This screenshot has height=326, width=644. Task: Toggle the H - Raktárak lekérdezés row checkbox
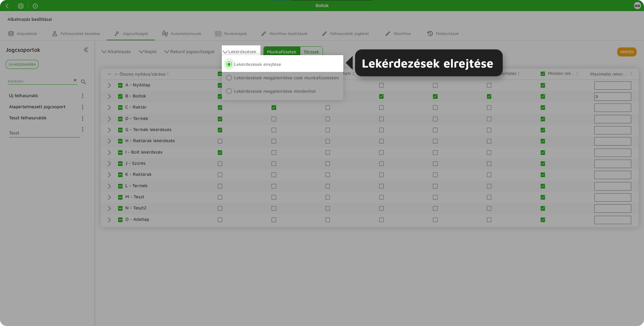[120, 141]
